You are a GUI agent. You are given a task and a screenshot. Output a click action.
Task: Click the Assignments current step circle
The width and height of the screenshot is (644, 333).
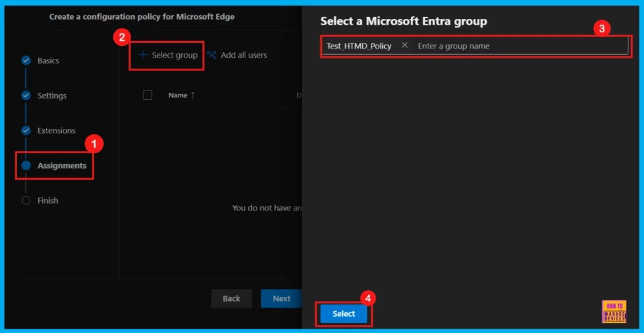26,166
